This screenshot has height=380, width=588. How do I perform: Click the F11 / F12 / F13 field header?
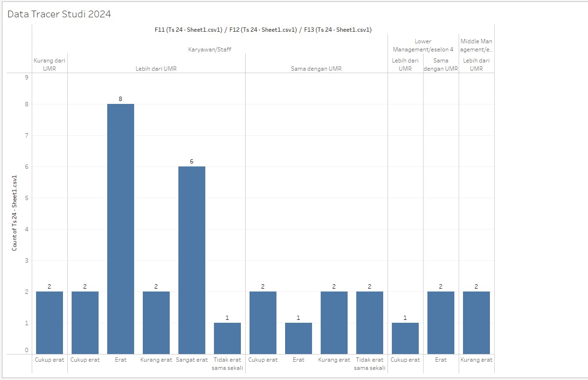click(263, 30)
